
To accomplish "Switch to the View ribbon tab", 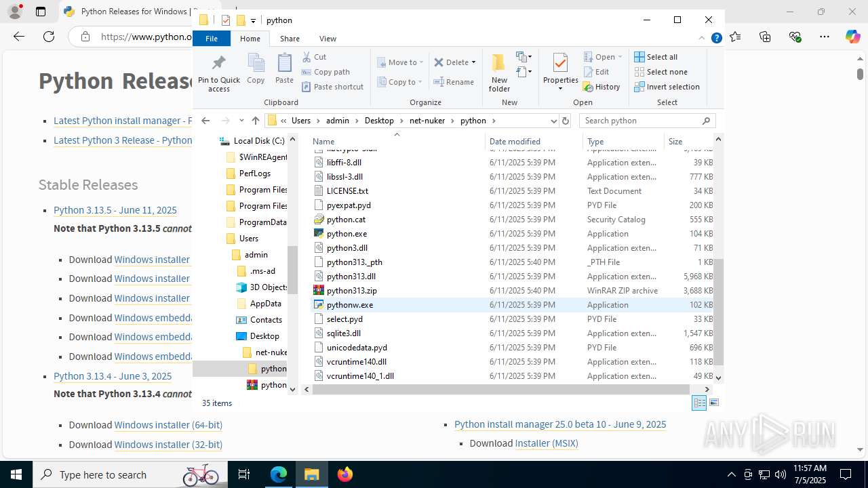I will click(328, 39).
